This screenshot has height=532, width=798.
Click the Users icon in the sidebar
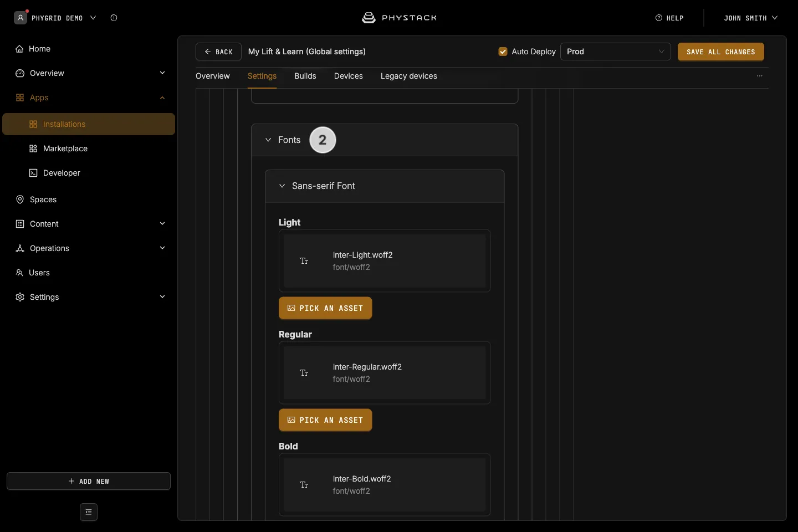pos(19,273)
